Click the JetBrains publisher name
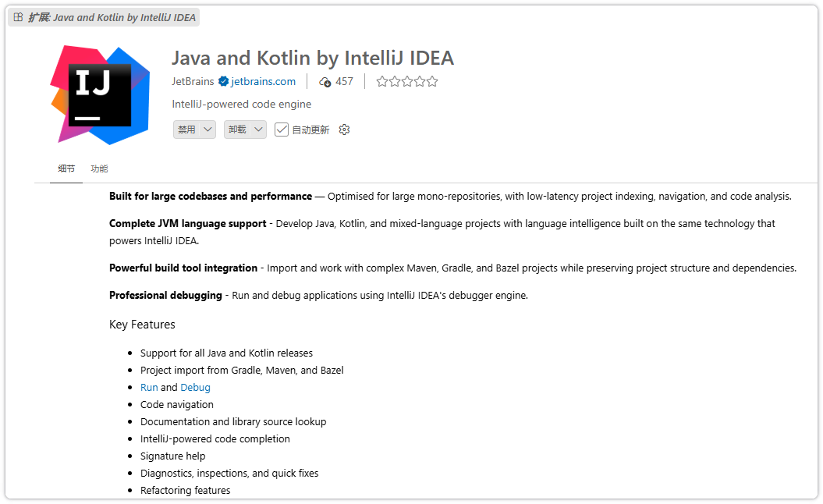The width and height of the screenshot is (823, 504). [x=193, y=81]
